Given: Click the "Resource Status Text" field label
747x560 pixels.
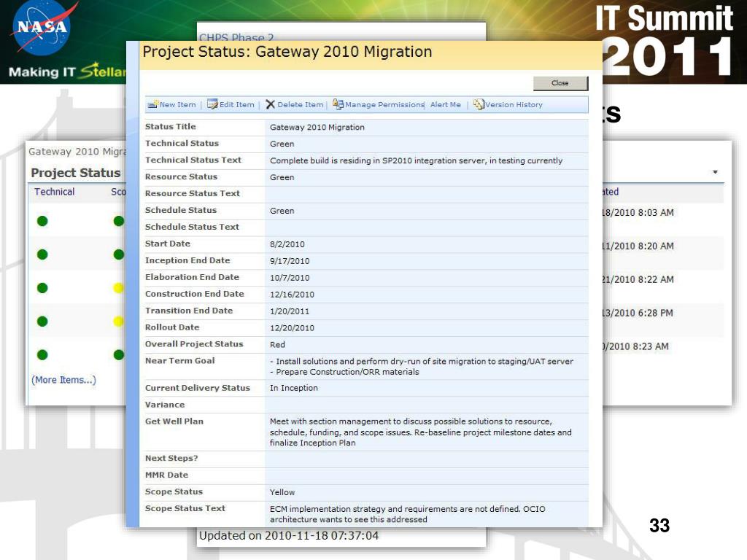Looking at the screenshot, I should tap(193, 193).
